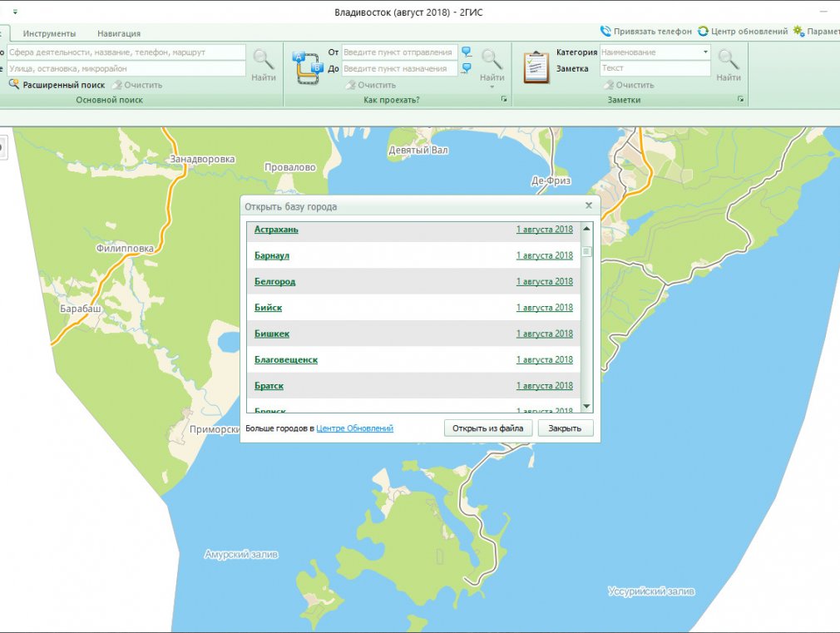
Task: Open the Благовещенск city database
Action: point(286,359)
